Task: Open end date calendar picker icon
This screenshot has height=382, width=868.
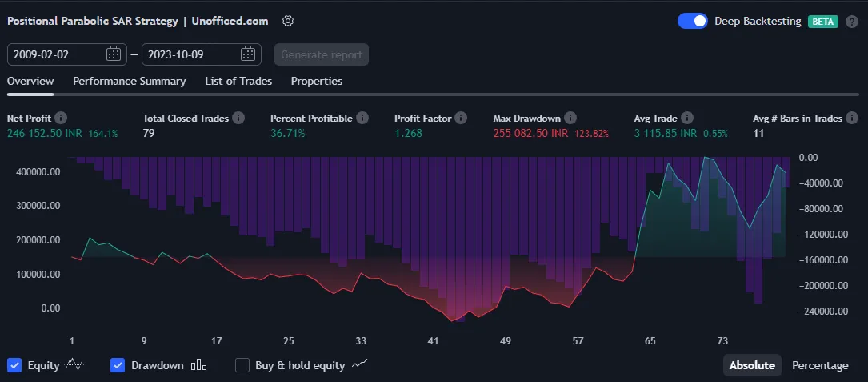Action: tap(248, 54)
